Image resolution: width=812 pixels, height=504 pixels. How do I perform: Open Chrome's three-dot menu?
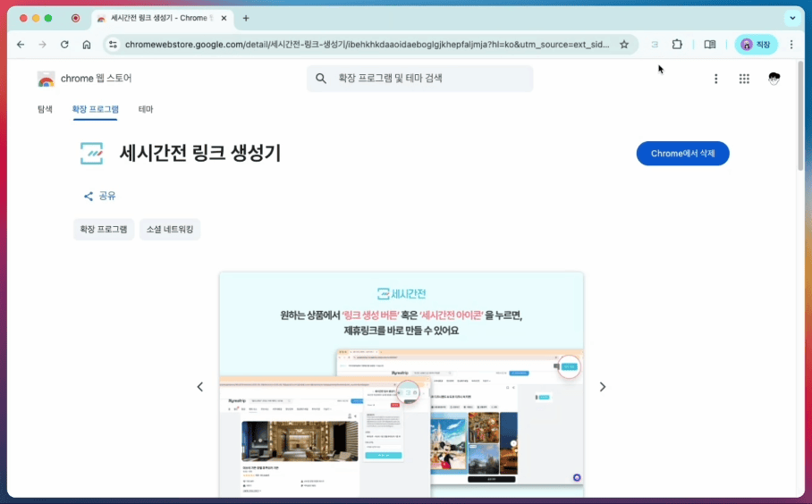point(791,45)
